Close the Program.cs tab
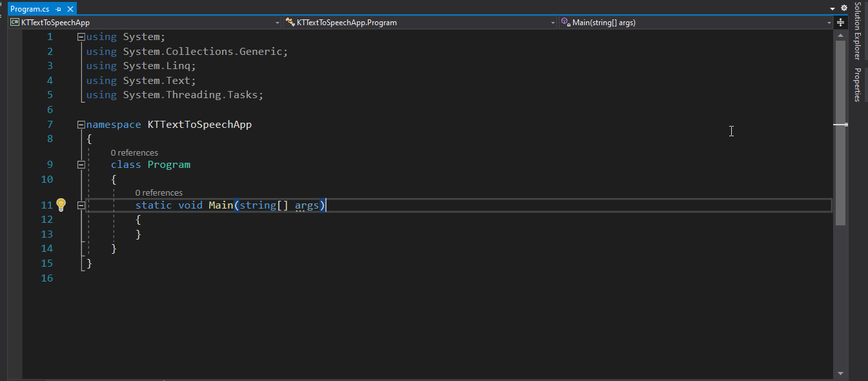This screenshot has height=381, width=868. coord(70,9)
